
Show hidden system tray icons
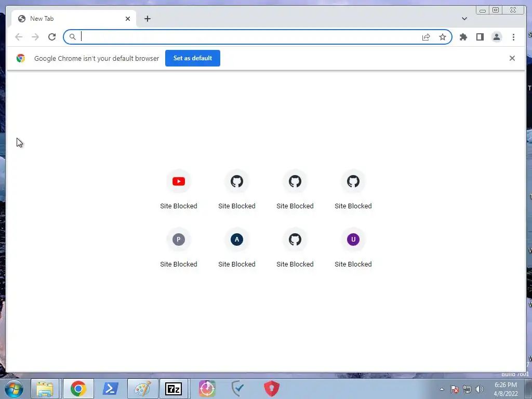point(442,389)
